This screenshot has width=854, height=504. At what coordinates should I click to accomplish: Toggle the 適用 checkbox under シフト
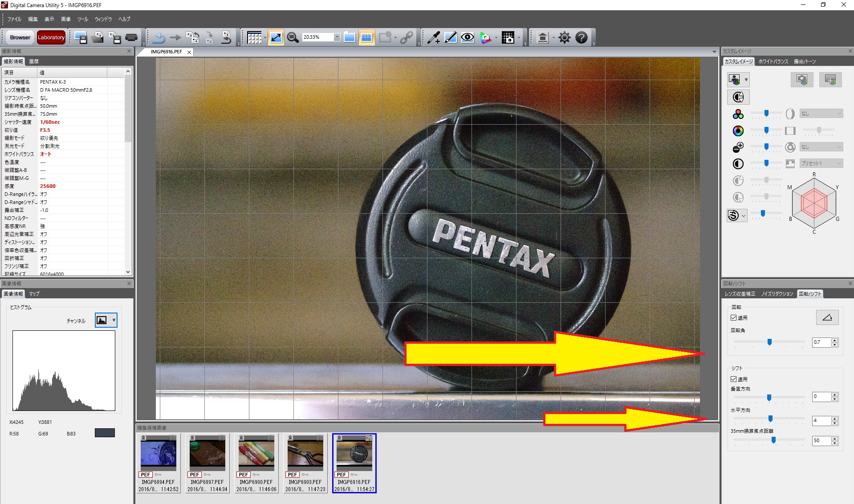coord(733,379)
